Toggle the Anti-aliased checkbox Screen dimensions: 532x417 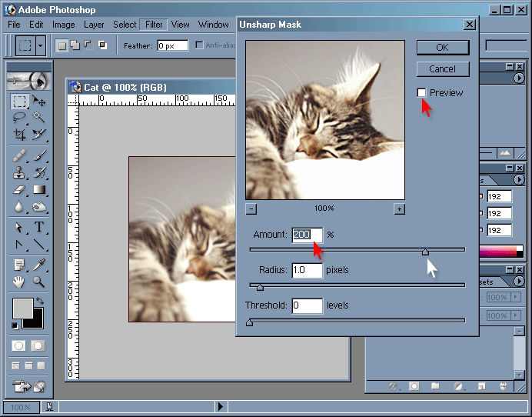coord(200,45)
